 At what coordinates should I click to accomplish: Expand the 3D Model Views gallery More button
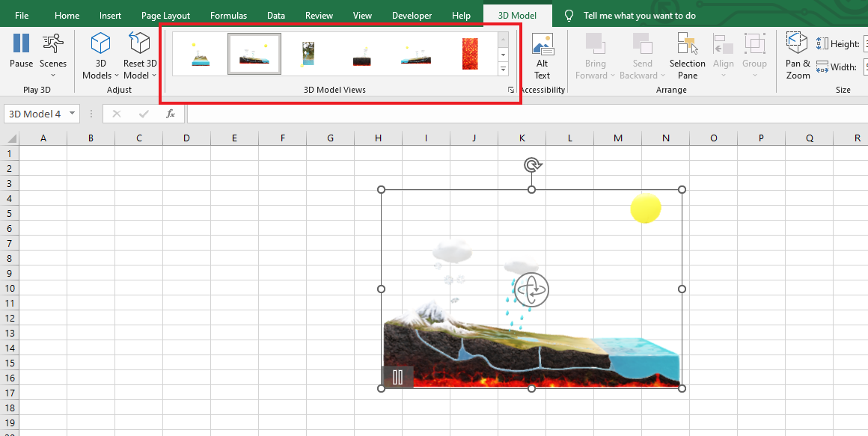(x=503, y=68)
